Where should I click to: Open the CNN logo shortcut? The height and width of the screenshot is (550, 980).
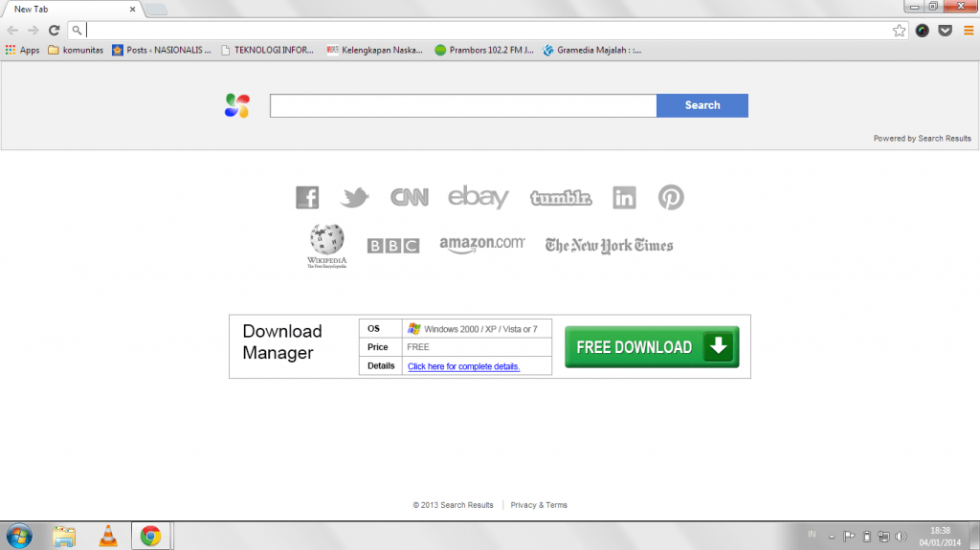410,197
